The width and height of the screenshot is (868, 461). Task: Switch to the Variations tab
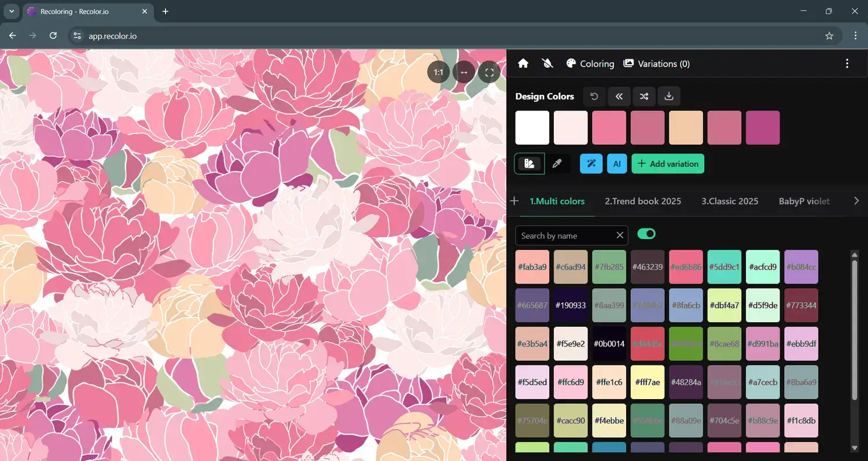pyautogui.click(x=656, y=64)
